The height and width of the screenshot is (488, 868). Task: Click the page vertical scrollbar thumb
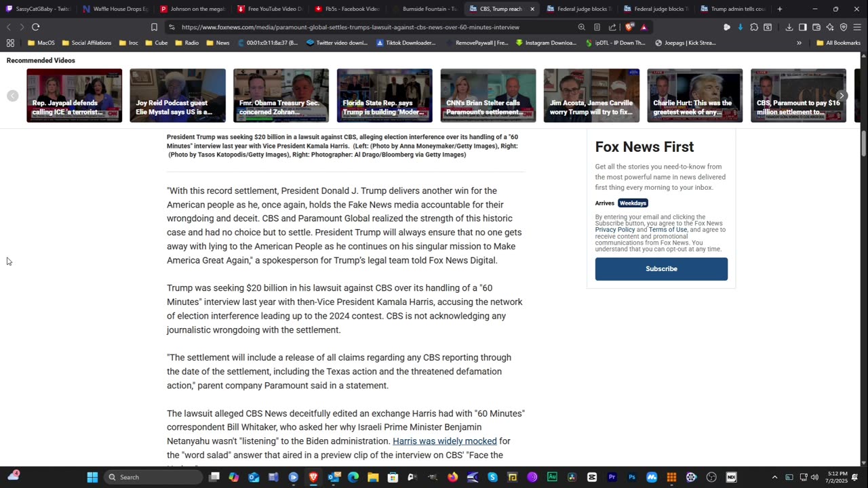(x=864, y=144)
